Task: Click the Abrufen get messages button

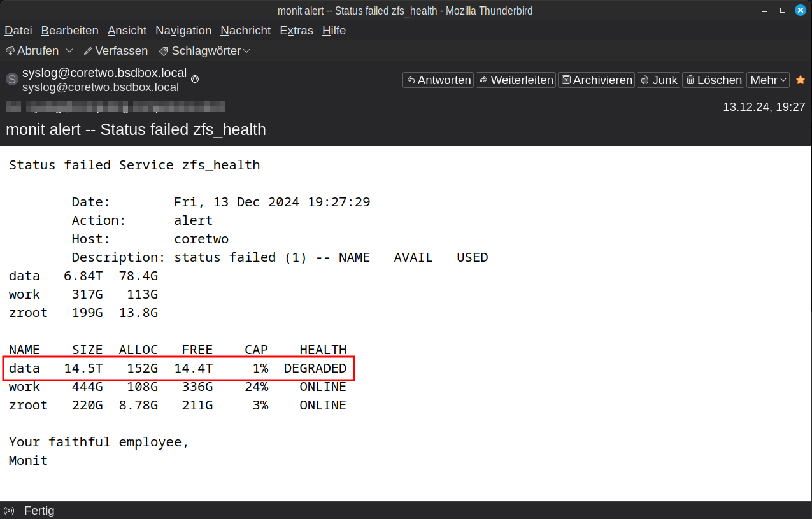Action: (32, 51)
